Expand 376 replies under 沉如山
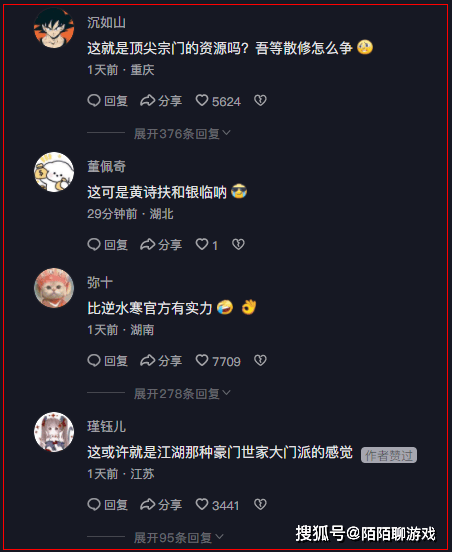 pyautogui.click(x=182, y=133)
